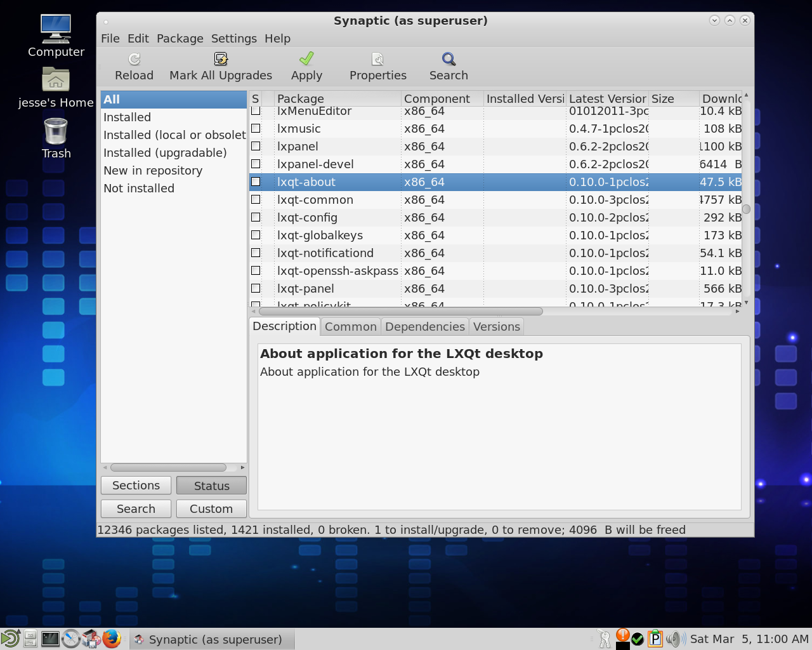Sort by the Package column header
Viewport: 812px width, 650px height.
(x=338, y=98)
